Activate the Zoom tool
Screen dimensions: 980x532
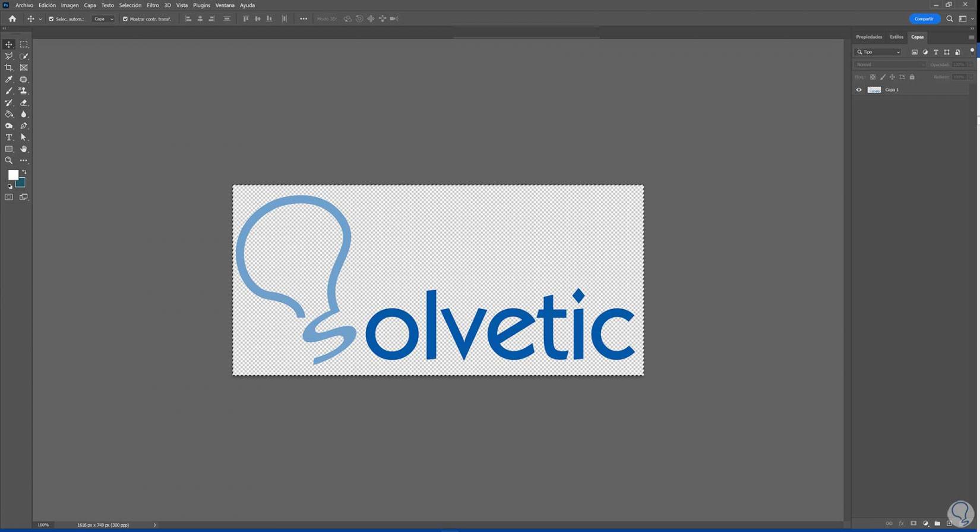(x=9, y=160)
